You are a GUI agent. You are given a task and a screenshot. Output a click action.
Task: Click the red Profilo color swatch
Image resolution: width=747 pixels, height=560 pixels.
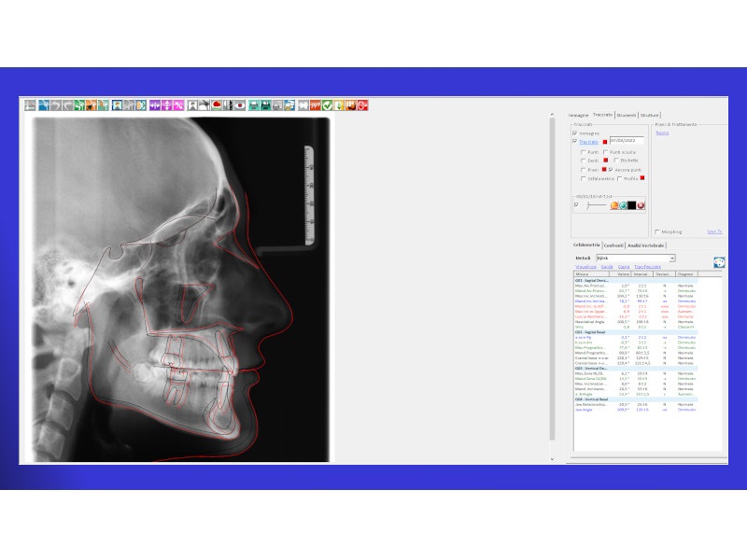pos(642,178)
